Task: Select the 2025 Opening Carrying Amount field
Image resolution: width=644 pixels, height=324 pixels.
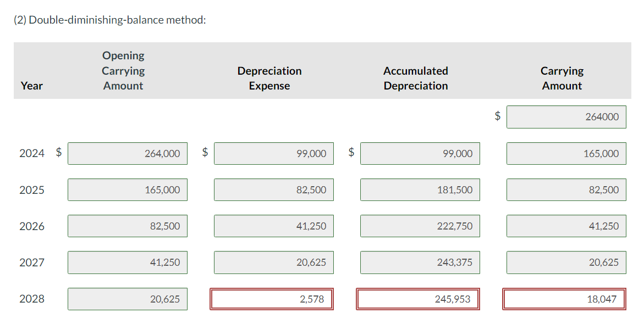Action: pyautogui.click(x=127, y=189)
